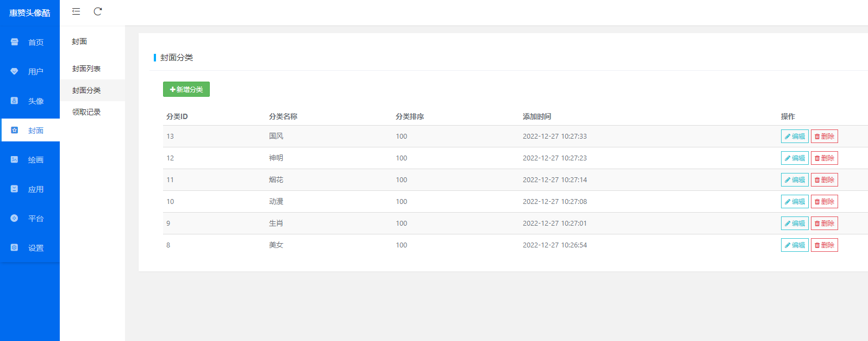The image size is (868, 341).
Task: Click the timestamp 2022-12-27 10:27:01
Action: pyautogui.click(x=555, y=223)
